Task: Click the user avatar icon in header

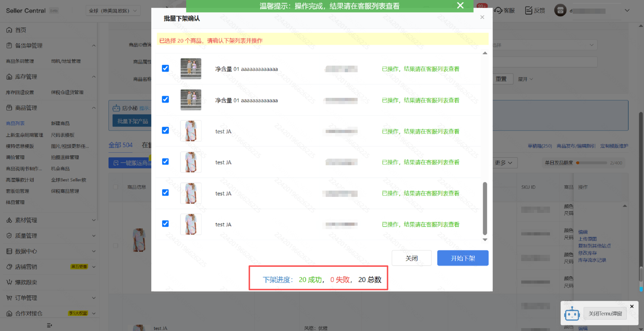Action: coord(560,11)
